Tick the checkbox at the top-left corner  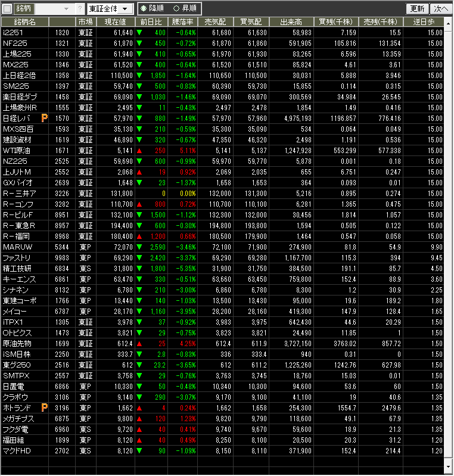point(8,9)
